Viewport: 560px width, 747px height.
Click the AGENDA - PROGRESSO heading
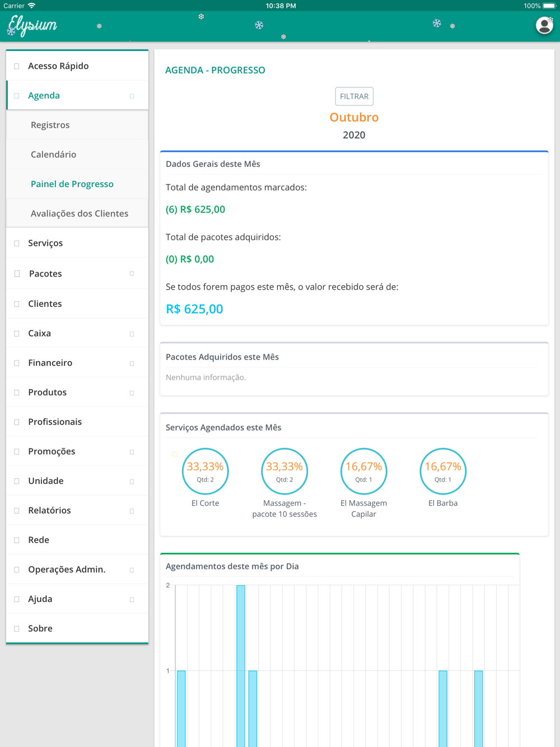pos(215,70)
